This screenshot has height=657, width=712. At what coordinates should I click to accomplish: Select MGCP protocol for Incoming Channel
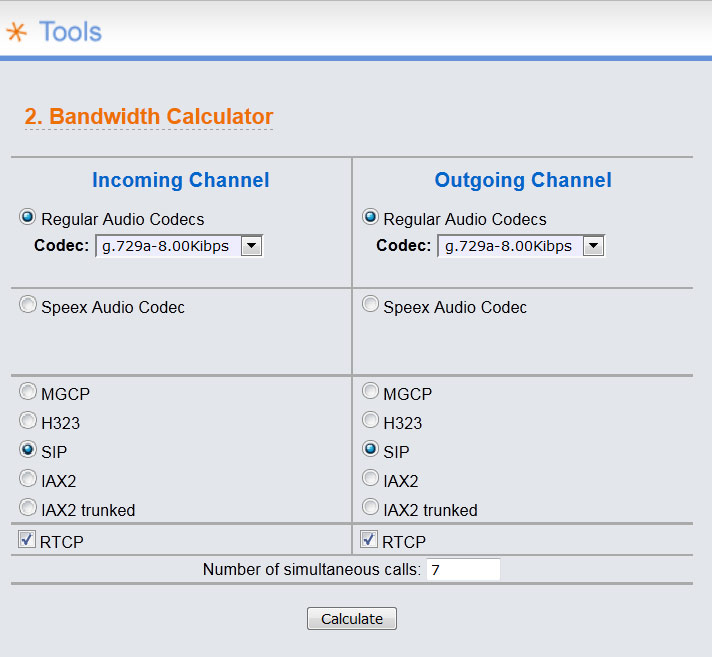coord(28,392)
